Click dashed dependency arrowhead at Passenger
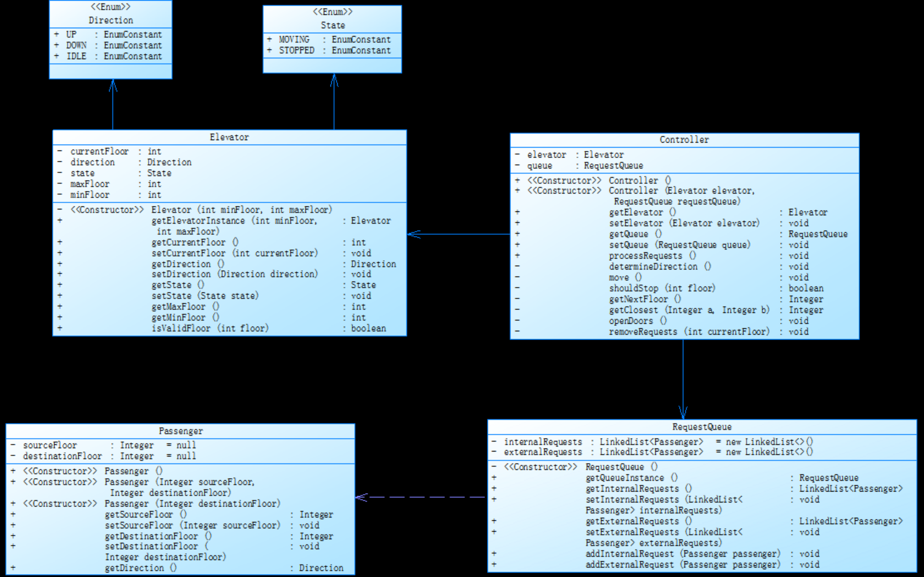This screenshot has width=924, height=577. tap(361, 497)
